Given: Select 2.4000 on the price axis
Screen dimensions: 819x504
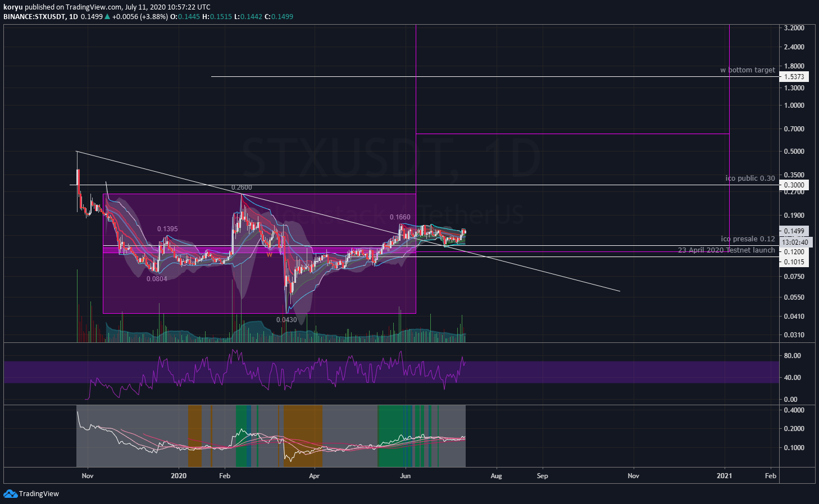Looking at the screenshot, I should (x=794, y=47).
